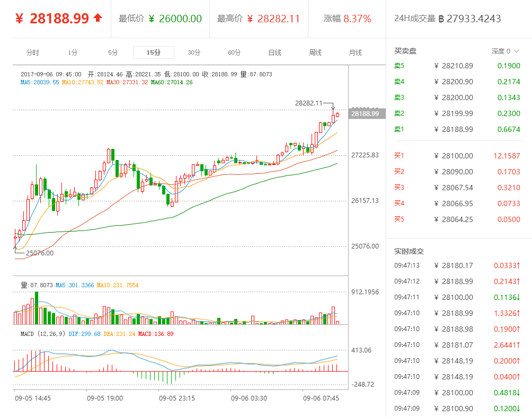Click the MACD (12,26,9) indicator label
This screenshot has width=532, height=417.
tap(43, 334)
